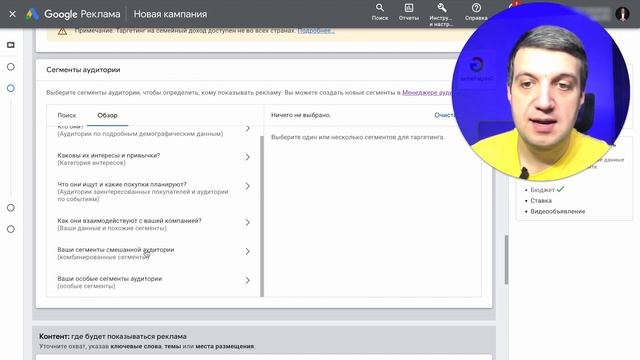
Task: Open 'Как они взаимодействуют с вашей компанией?' row
Action: [153, 224]
